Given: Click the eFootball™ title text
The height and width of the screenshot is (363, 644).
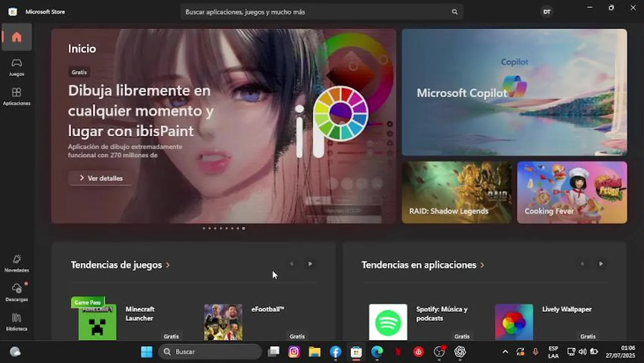Looking at the screenshot, I should 268,309.
